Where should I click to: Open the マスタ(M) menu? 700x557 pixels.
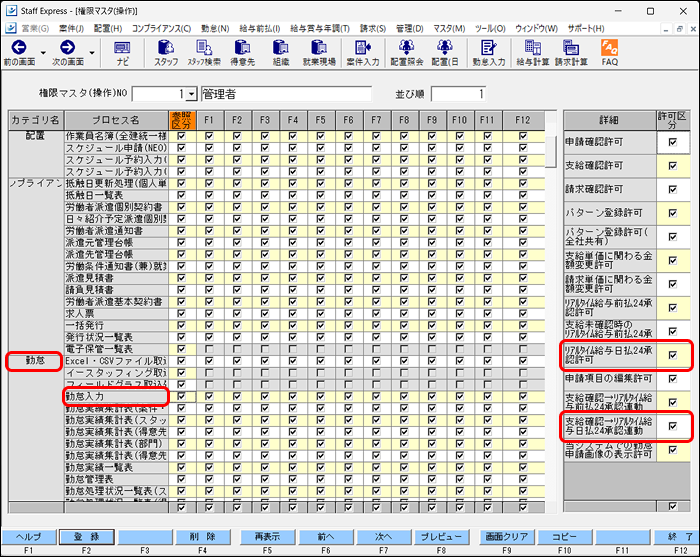pyautogui.click(x=449, y=29)
